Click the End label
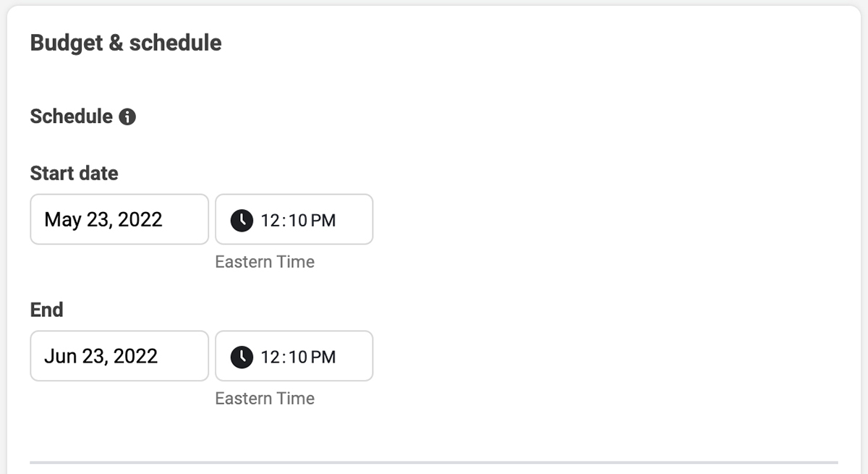The height and width of the screenshot is (474, 868). click(47, 310)
